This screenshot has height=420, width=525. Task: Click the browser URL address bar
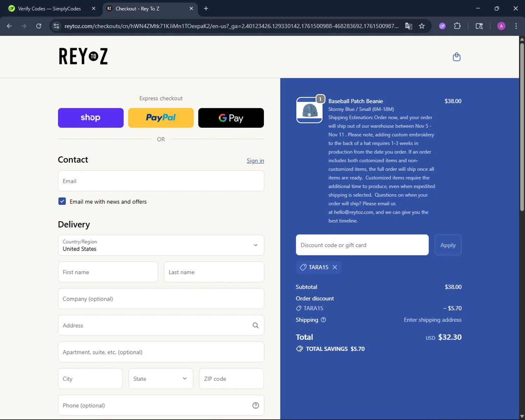tap(231, 26)
